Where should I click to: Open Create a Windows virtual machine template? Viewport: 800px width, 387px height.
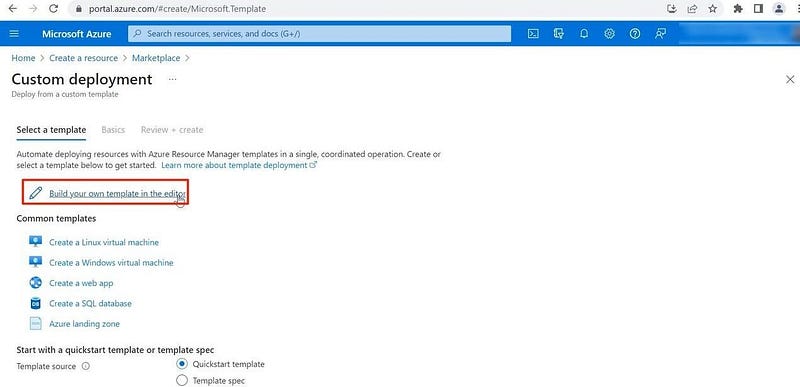click(111, 263)
